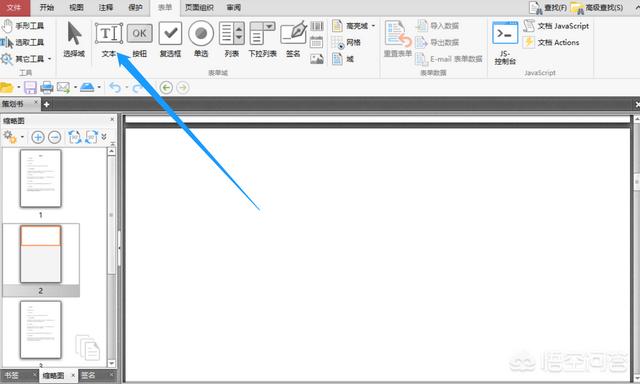The width and height of the screenshot is (640, 384).
Task: Switch to the 审阅 ribbon tab
Action: point(233,7)
